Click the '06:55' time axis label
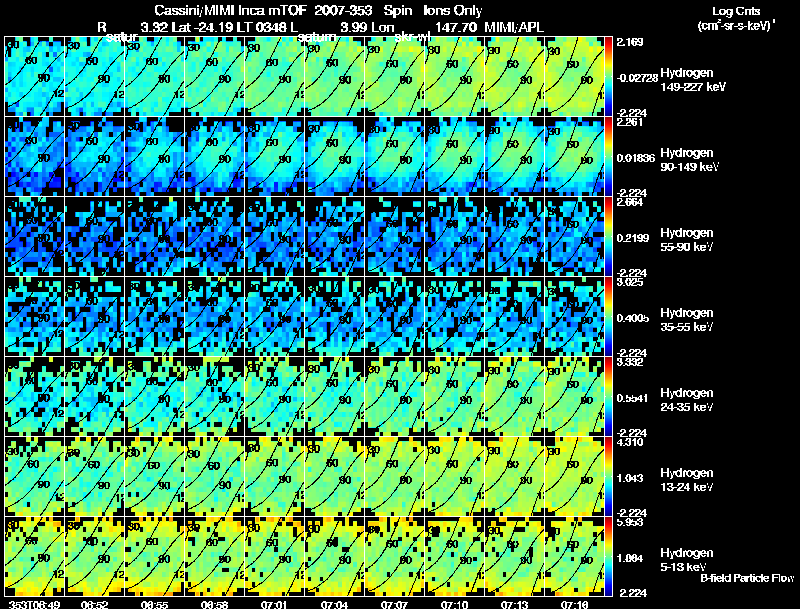This screenshot has width=800, height=609. pyautogui.click(x=154, y=604)
